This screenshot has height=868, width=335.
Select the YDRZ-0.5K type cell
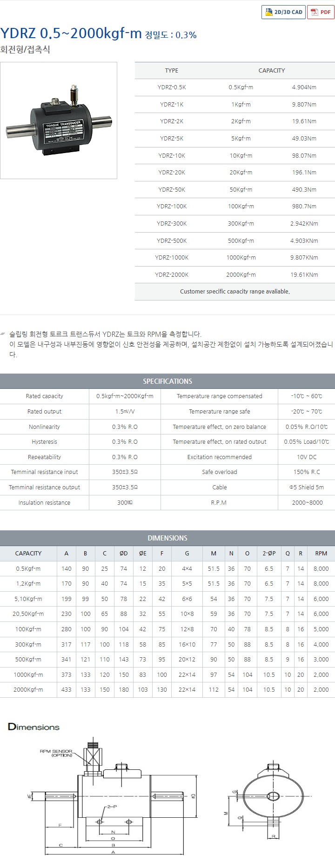pos(172,87)
